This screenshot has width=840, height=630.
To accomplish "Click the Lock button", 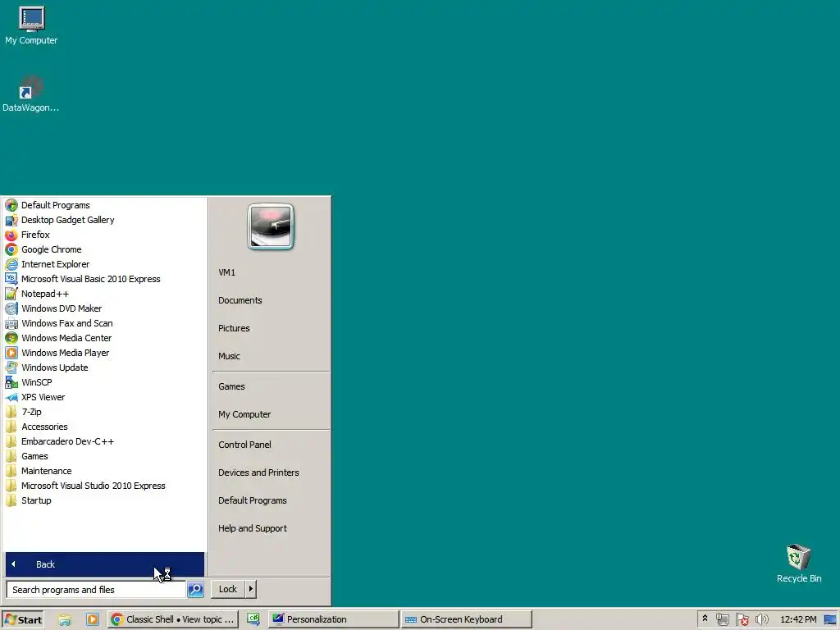I will point(228,589).
